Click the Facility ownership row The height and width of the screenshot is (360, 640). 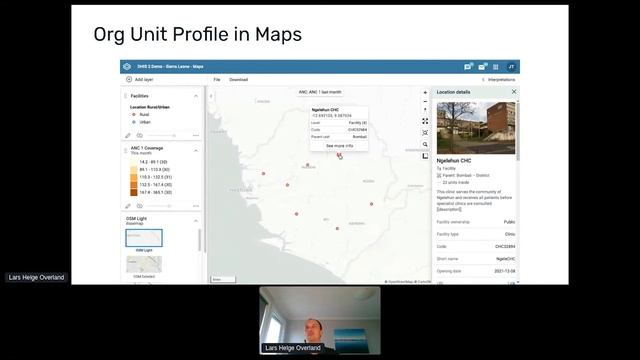pyautogui.click(x=476, y=222)
